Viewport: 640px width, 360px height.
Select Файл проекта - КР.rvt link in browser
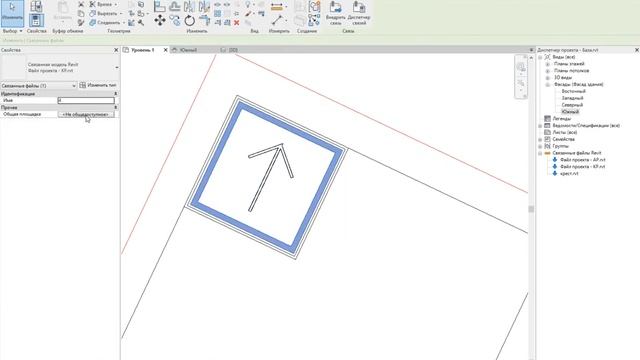[x=582, y=167]
